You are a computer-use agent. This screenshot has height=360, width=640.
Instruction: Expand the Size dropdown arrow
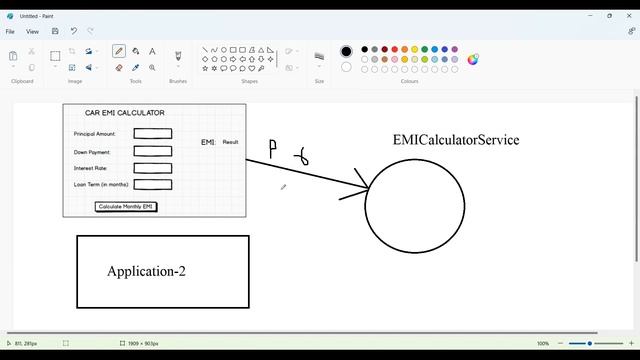pyautogui.click(x=319, y=67)
